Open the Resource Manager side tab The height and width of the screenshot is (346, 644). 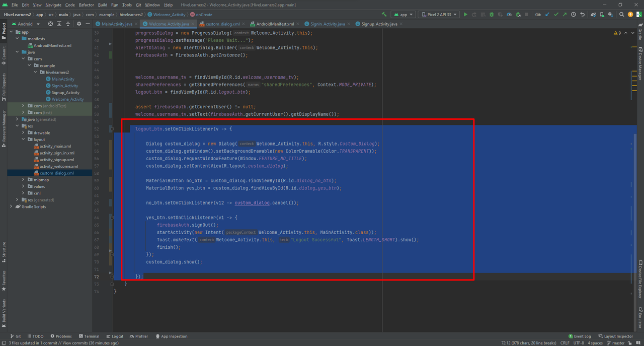pyautogui.click(x=4, y=129)
